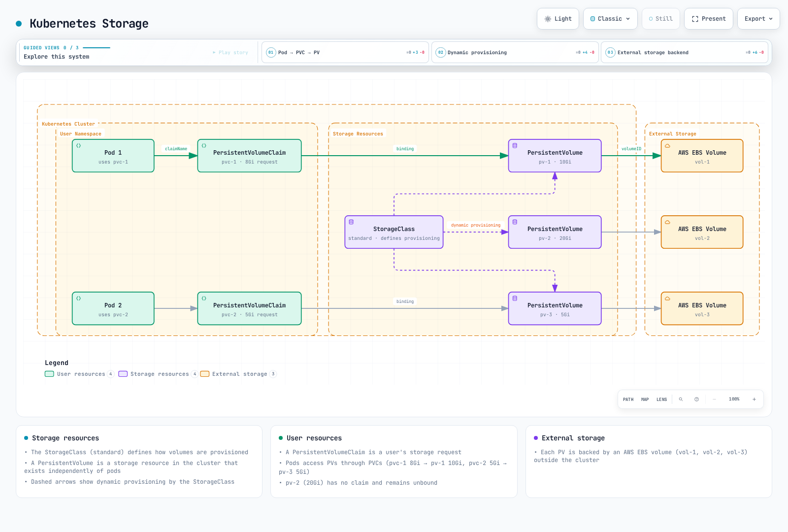
Task: Click step badge 01 for Pod PVC PV
Action: [271, 52]
